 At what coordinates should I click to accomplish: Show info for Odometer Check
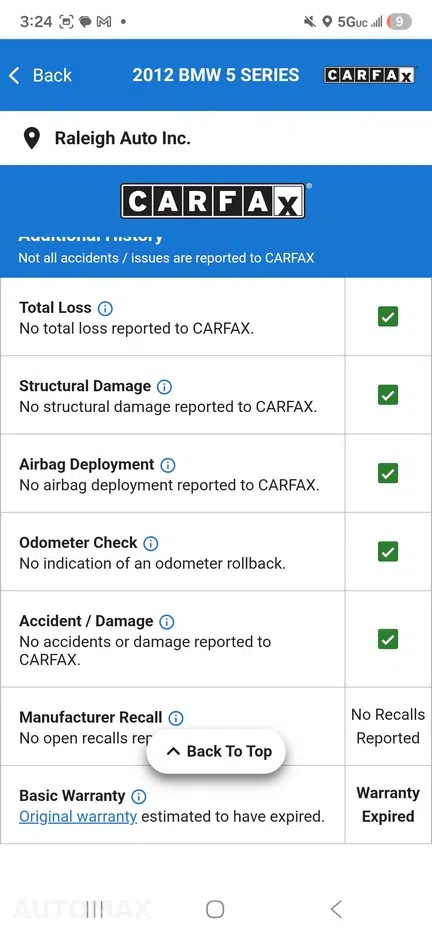pyautogui.click(x=151, y=543)
